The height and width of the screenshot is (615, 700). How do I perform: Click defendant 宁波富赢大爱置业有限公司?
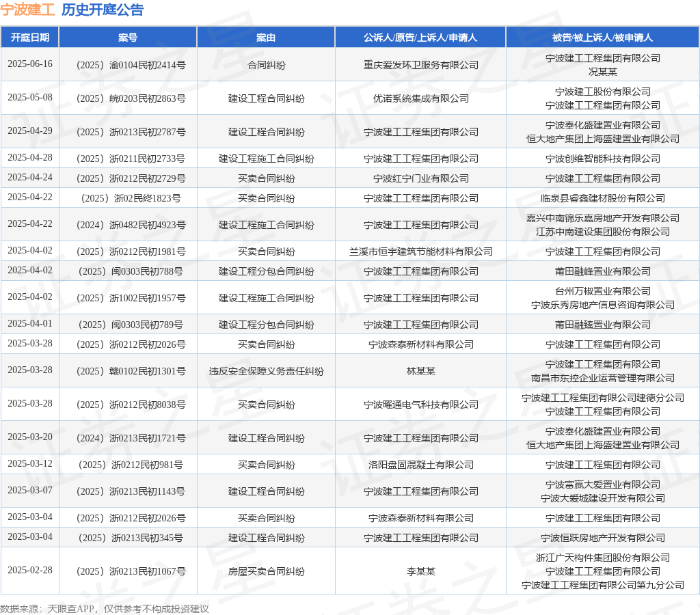[603, 484]
